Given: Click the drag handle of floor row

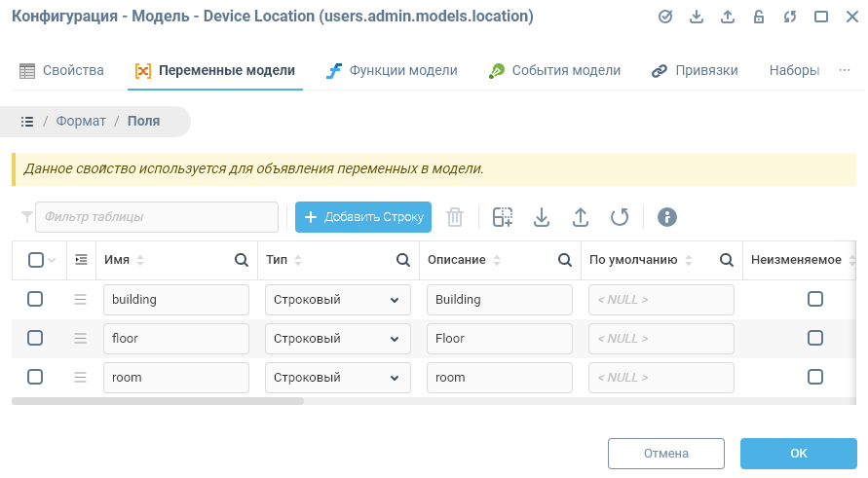Looking at the screenshot, I should pos(81,339).
